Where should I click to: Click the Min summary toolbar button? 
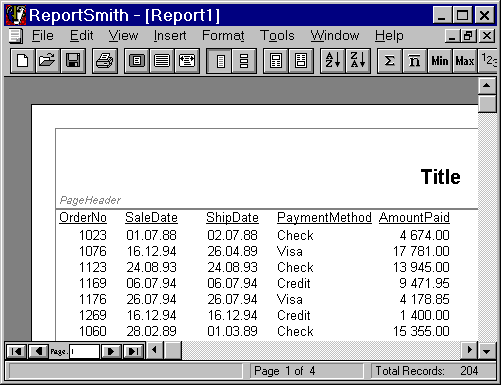tap(440, 61)
